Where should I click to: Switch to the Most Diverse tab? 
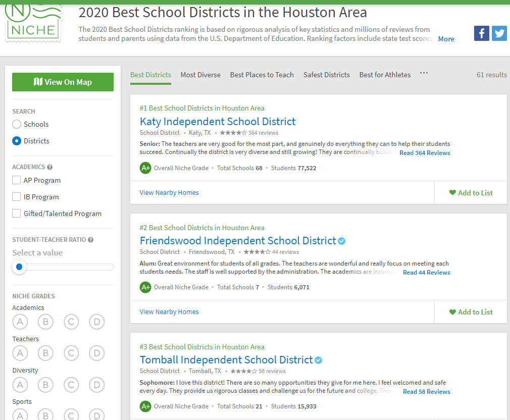[200, 75]
